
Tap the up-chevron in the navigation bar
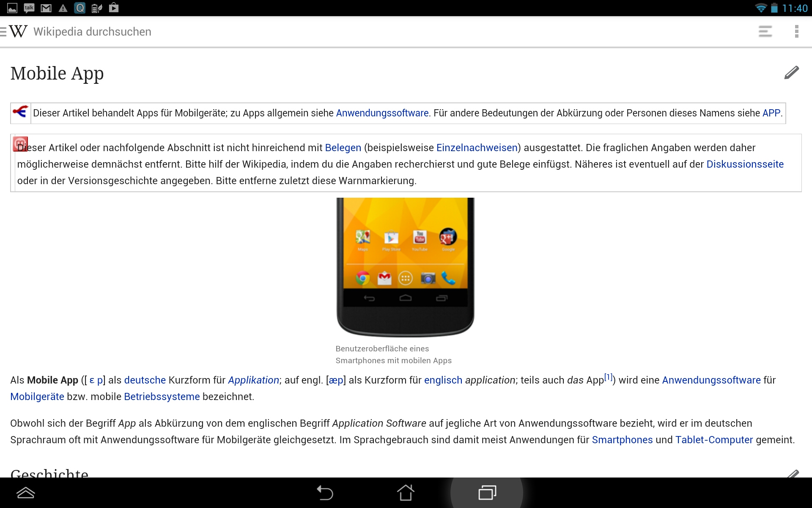click(25, 493)
